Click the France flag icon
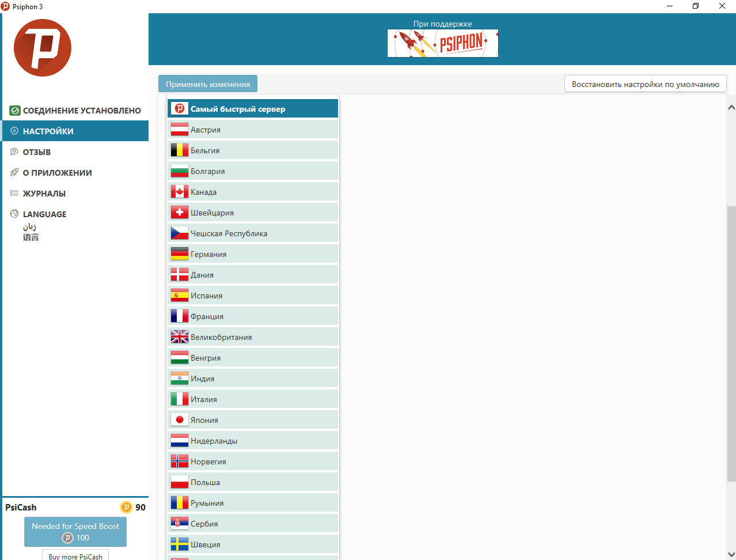 pos(180,316)
